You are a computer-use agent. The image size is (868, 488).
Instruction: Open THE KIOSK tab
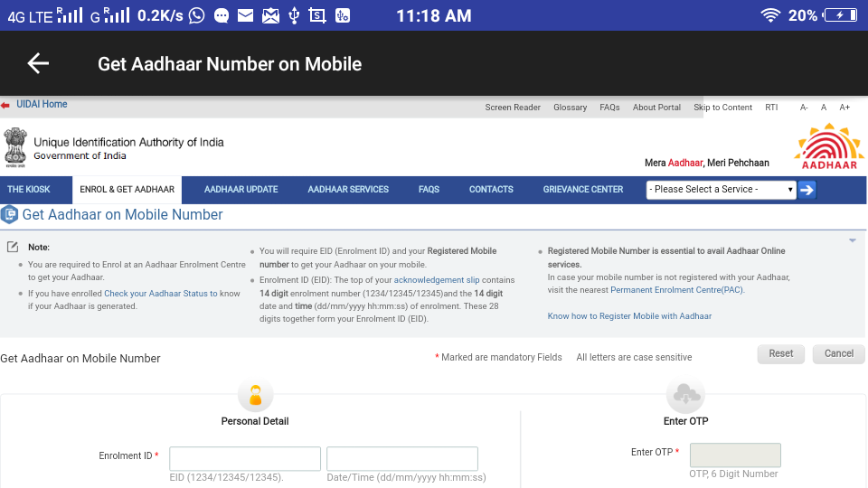[29, 189]
